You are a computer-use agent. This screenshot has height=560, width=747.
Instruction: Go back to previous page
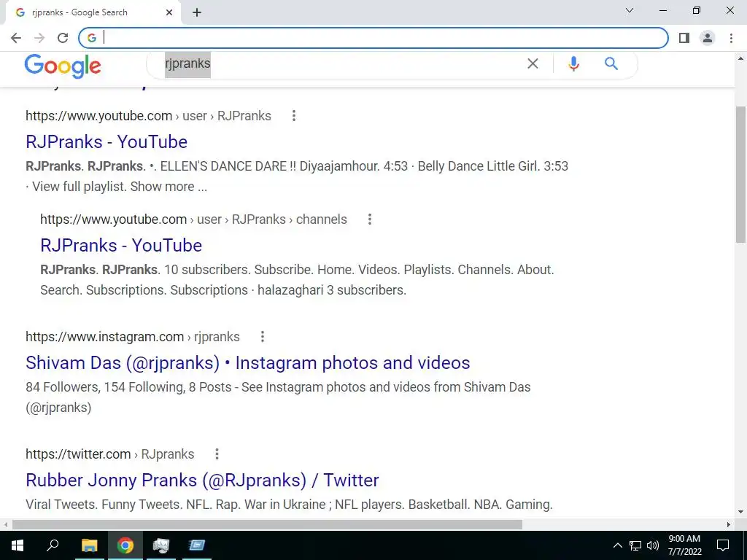pos(16,38)
